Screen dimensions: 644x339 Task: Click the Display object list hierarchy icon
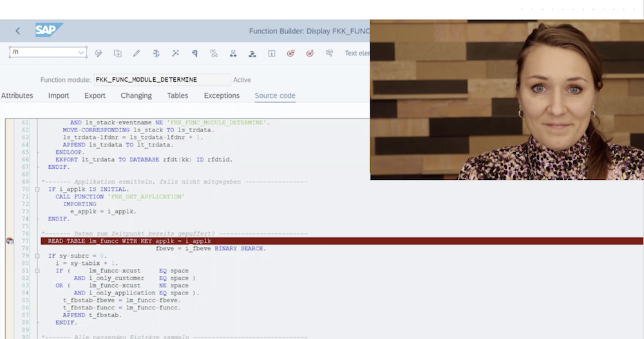tap(233, 53)
